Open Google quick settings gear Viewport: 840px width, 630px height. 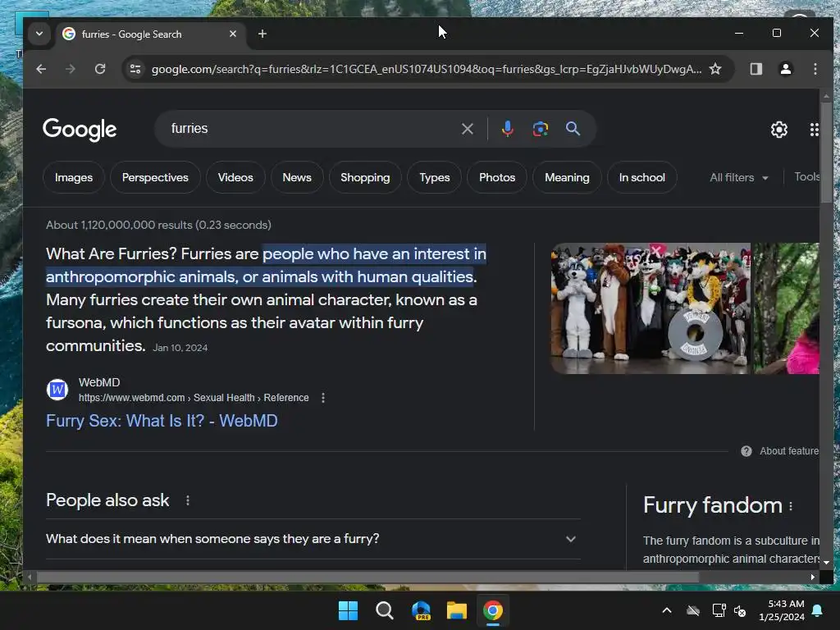779,129
